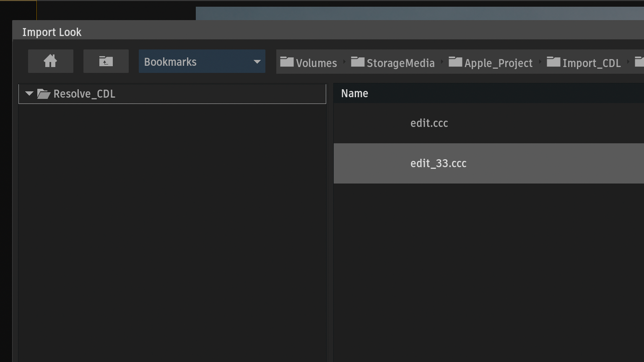Expand the chevron after Volumes

tap(344, 62)
